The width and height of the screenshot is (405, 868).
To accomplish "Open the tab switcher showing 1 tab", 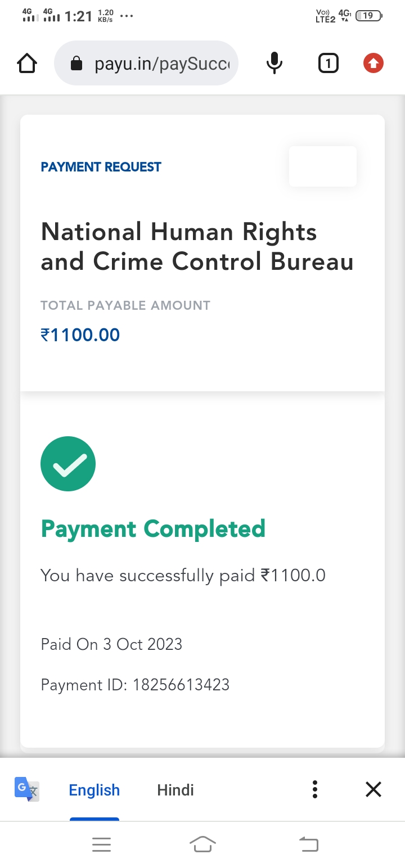I will tap(328, 64).
